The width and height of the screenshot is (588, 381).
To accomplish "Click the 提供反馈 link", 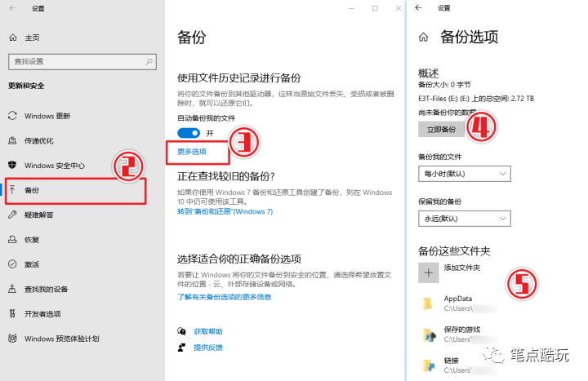I will pos(207,348).
